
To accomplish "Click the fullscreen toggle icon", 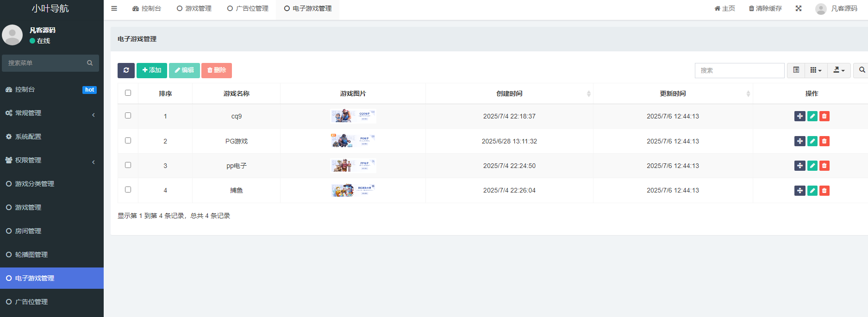I will tap(799, 8).
